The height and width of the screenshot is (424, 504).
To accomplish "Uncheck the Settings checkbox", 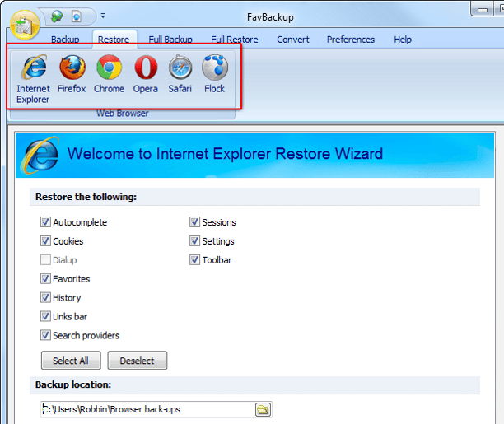I will click(x=194, y=240).
